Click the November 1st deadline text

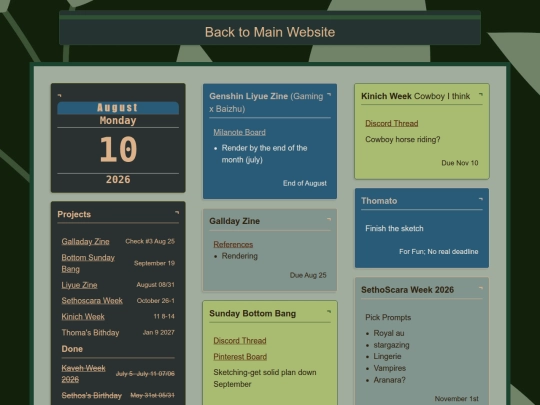pyautogui.click(x=456, y=398)
